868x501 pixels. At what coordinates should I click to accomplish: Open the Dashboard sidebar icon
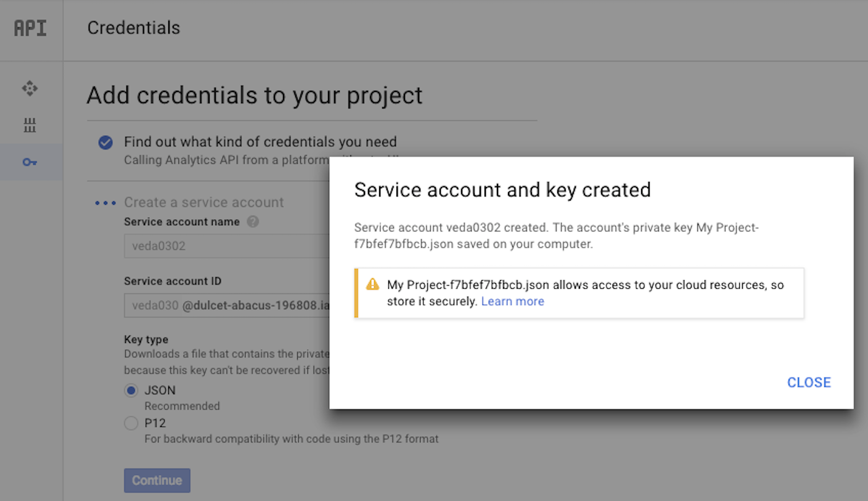click(30, 88)
